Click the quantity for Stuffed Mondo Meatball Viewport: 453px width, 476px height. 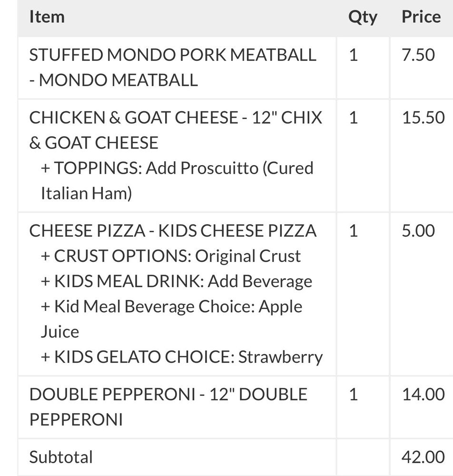pos(353,55)
